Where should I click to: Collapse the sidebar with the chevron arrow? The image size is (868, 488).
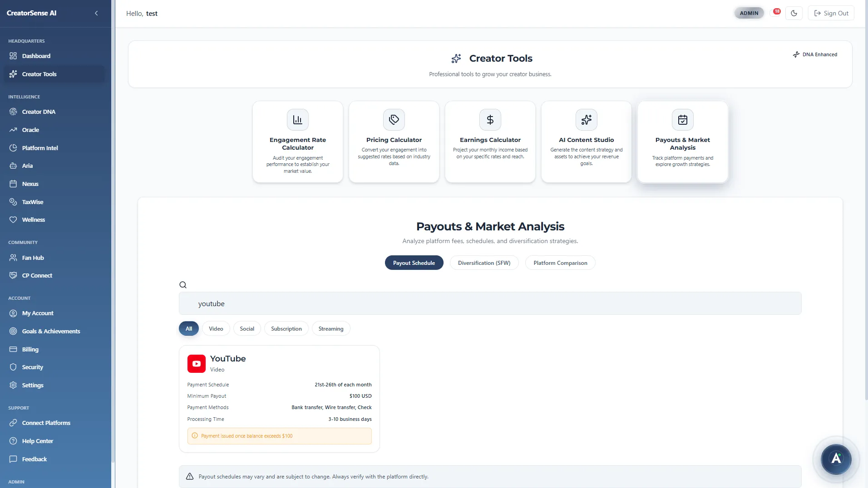click(x=96, y=13)
